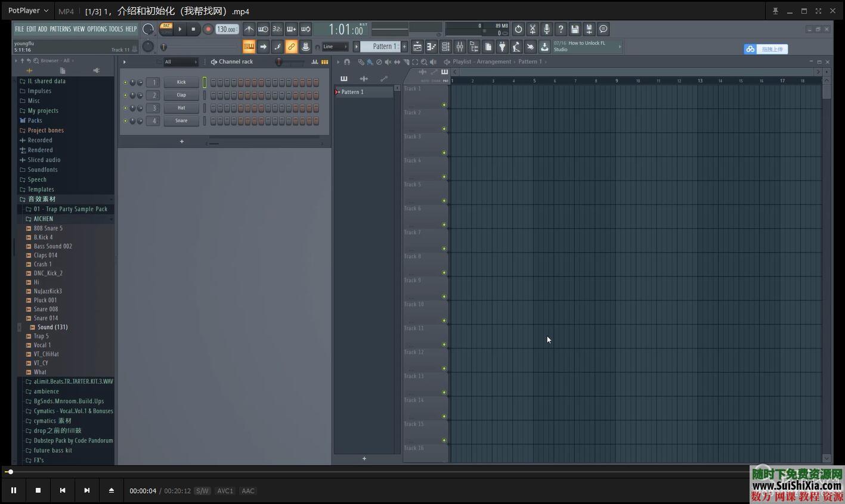Click the speech bubble project info icon

pos(603,29)
